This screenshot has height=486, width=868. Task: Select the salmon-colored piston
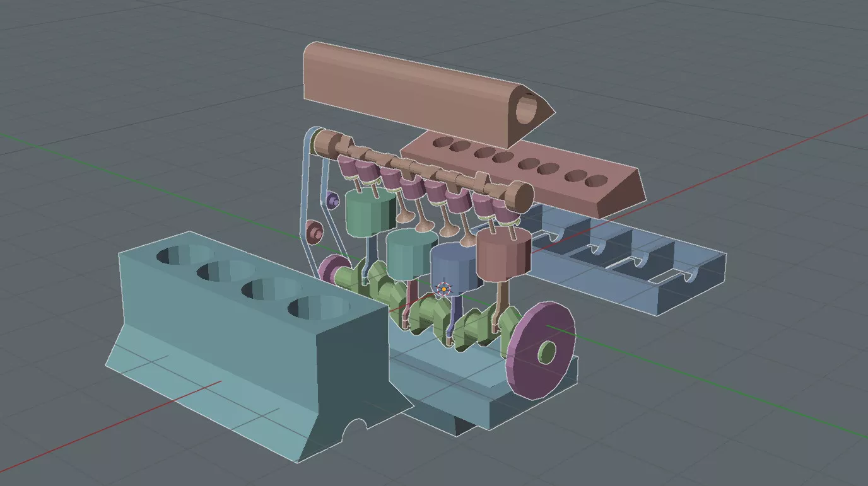click(503, 257)
